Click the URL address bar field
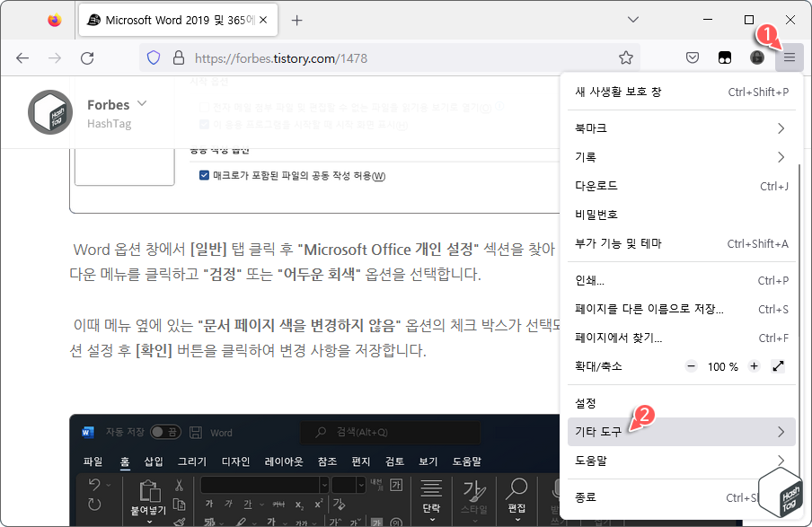Viewport: 812px width, 527px height. pyautogui.click(x=390, y=58)
